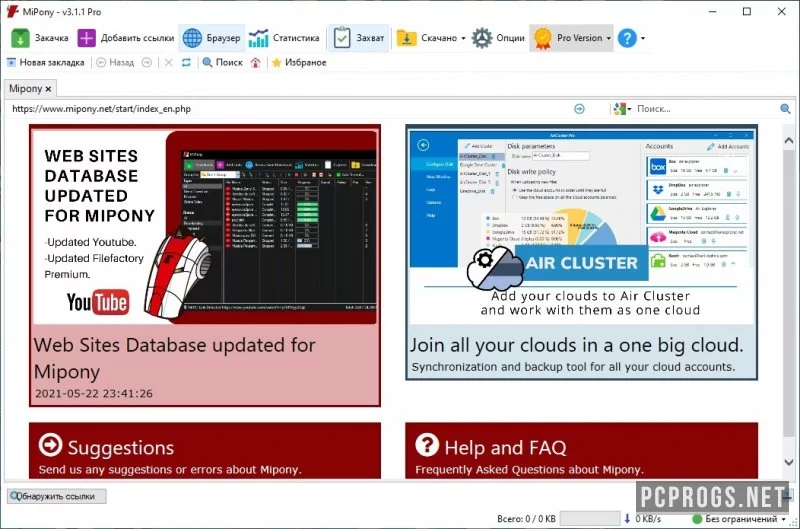Open the blue help question mark icon

click(627, 38)
